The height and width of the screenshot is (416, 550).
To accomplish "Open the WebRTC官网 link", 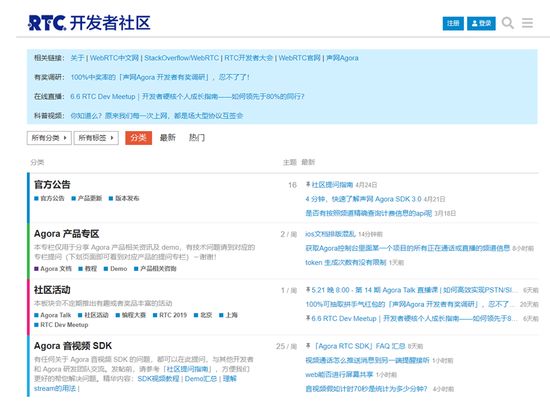I will [300, 58].
